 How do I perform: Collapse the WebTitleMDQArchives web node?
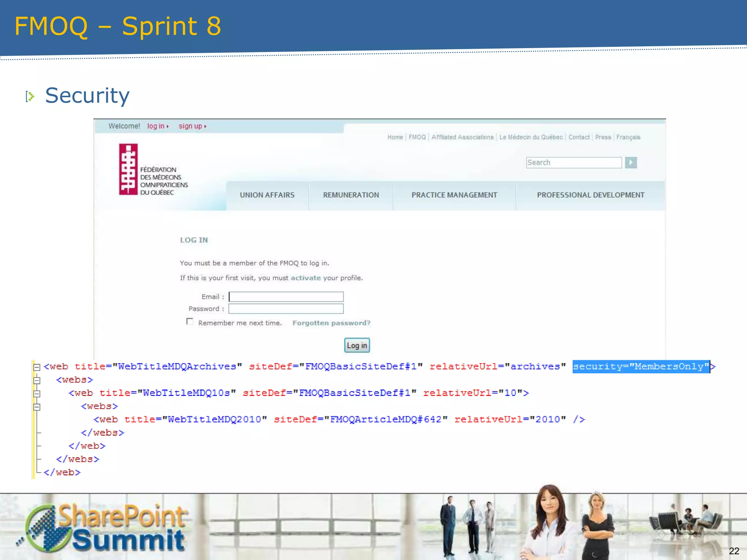click(x=37, y=367)
